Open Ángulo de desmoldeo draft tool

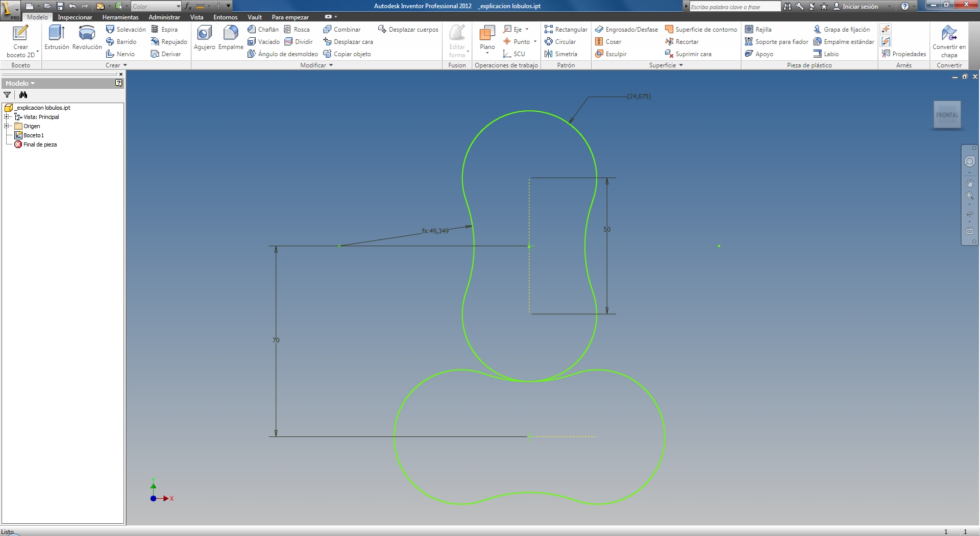(283, 54)
